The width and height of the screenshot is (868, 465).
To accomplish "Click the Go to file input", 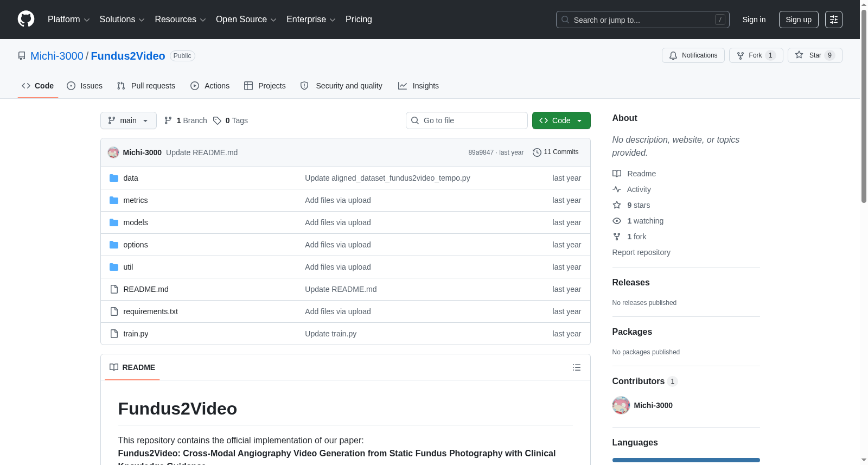I will (x=467, y=120).
